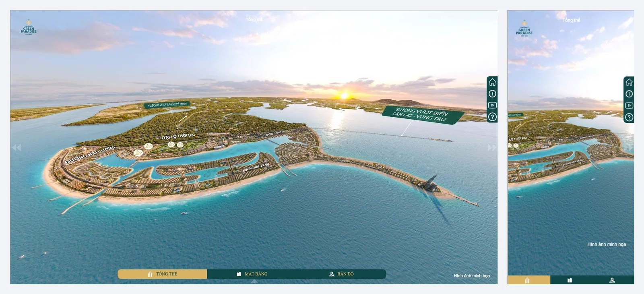The height and width of the screenshot is (294, 644).
Task: Open the floor plan tab icon in the mobile view
Action: [x=570, y=280]
